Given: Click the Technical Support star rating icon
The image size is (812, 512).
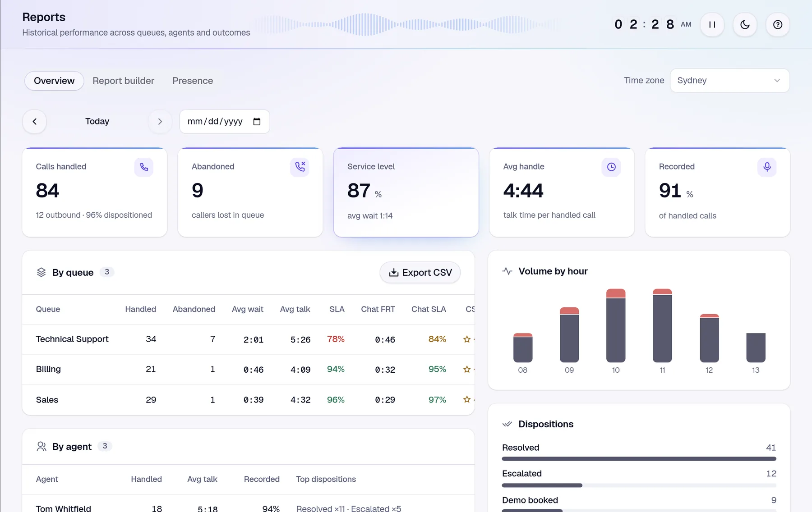Looking at the screenshot, I should pos(467,339).
